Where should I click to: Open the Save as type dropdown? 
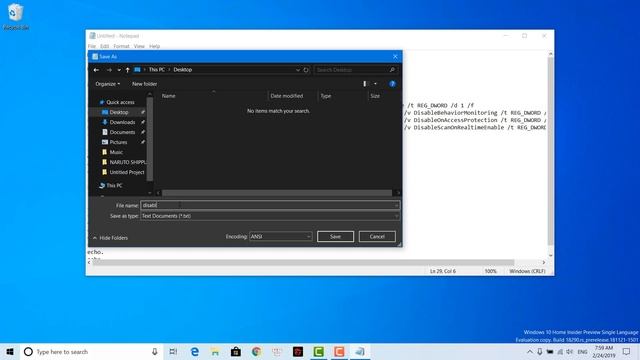point(270,216)
